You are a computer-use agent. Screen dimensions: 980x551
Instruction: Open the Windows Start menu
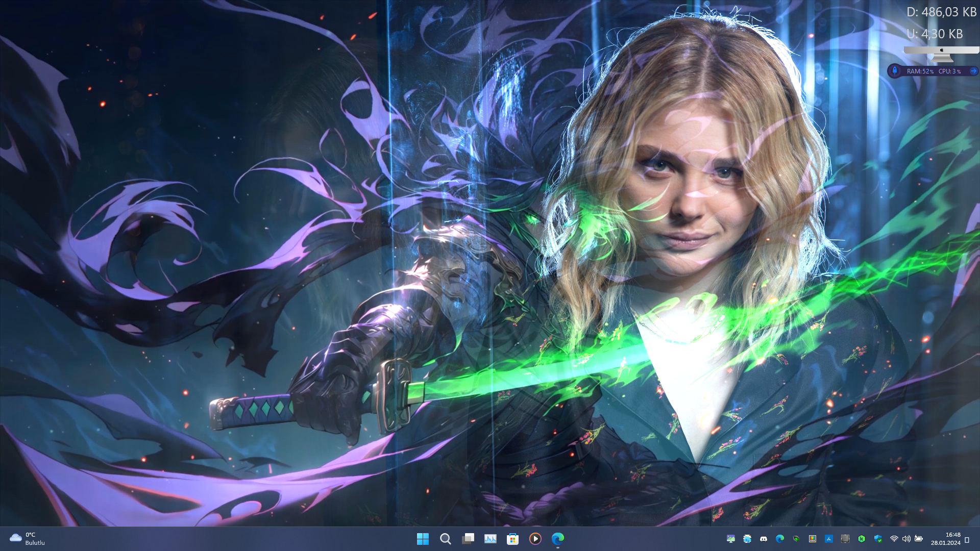[x=423, y=539]
